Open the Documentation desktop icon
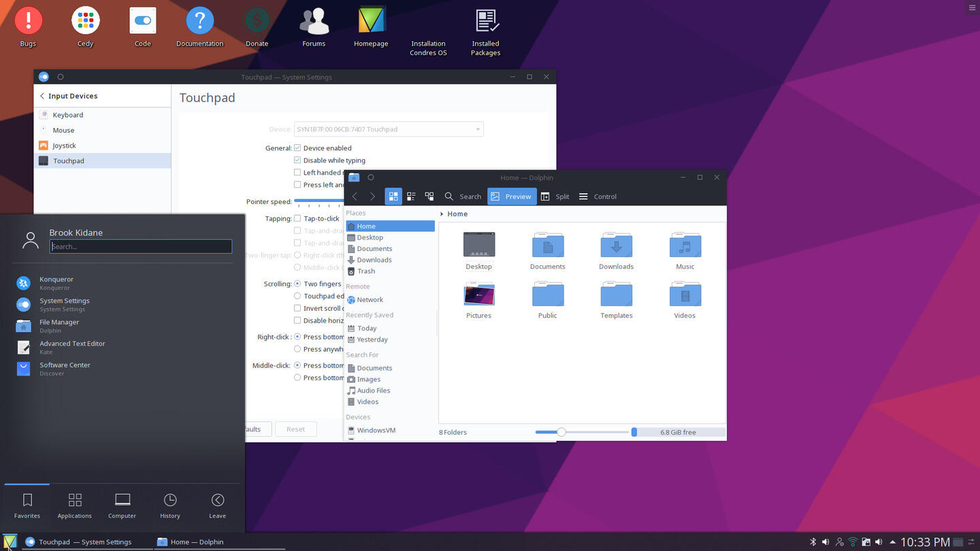980x551 pixels. tap(199, 27)
